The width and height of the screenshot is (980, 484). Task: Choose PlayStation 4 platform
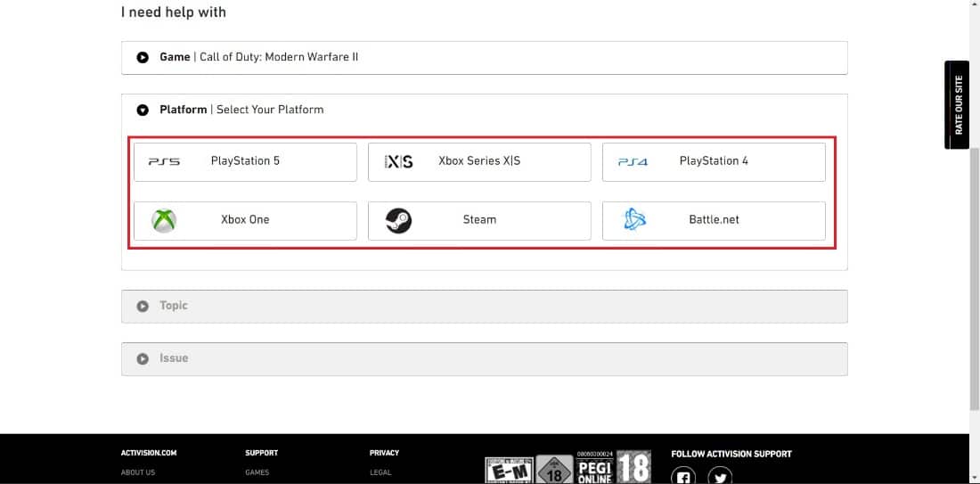coord(714,162)
